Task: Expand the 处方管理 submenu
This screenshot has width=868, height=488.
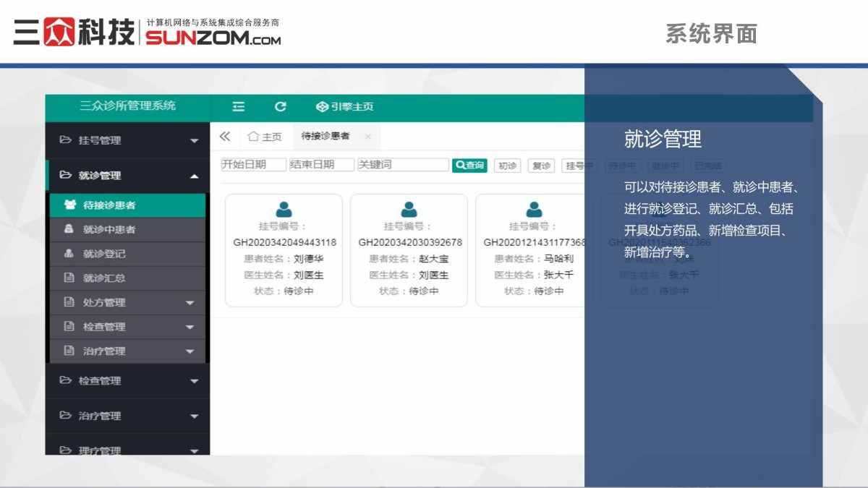Action: [x=192, y=302]
